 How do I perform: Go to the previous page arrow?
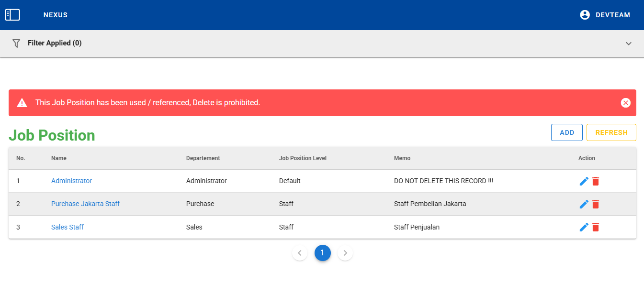coord(300,253)
